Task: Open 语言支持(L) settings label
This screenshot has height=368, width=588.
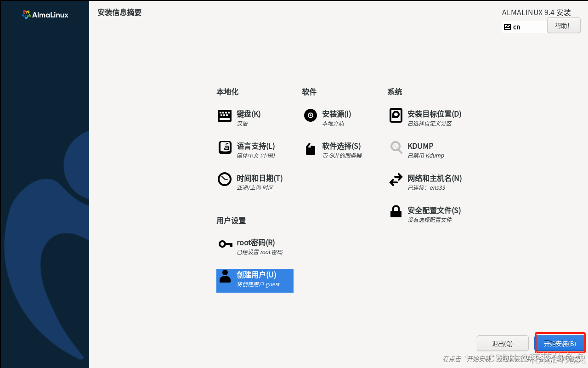Action: (x=256, y=146)
